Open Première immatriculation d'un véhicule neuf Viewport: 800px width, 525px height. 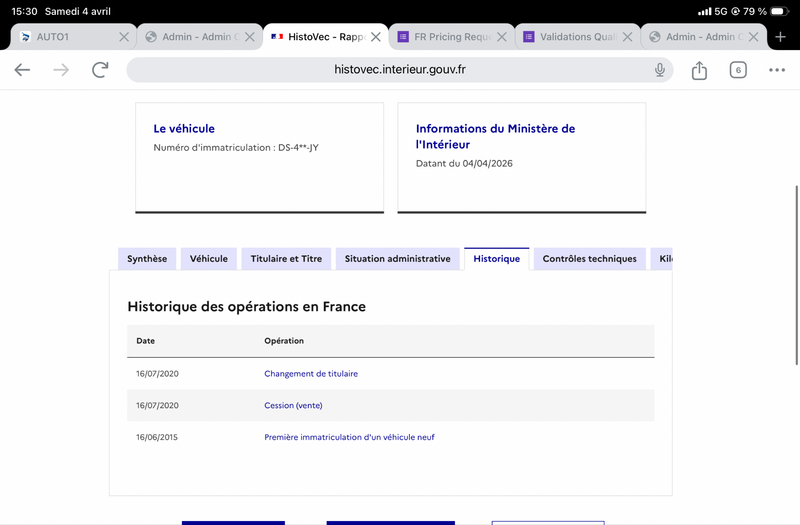click(x=349, y=437)
